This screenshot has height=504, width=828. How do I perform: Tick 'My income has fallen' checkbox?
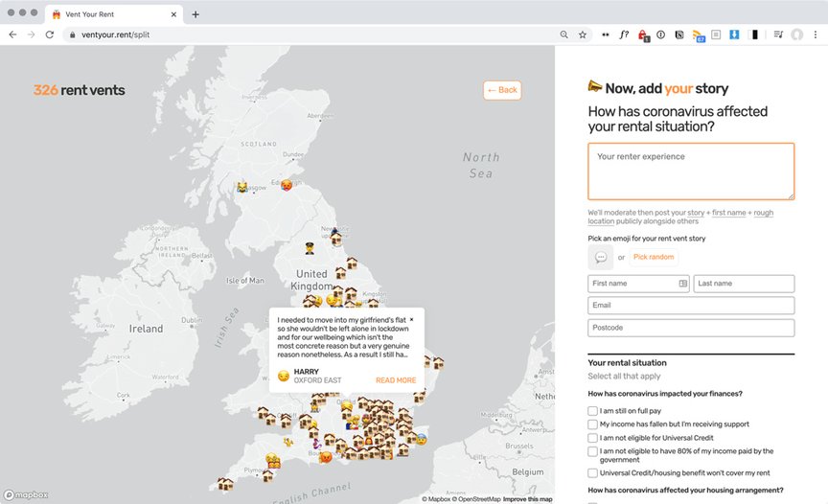(592, 424)
